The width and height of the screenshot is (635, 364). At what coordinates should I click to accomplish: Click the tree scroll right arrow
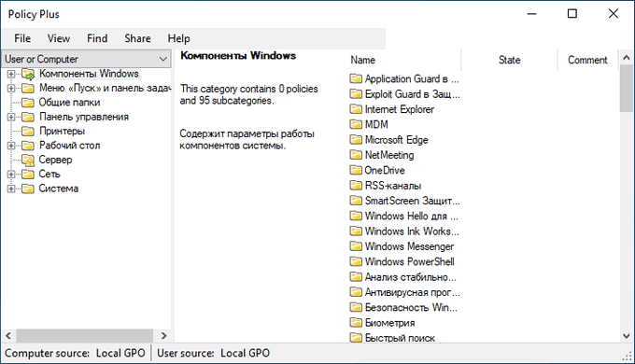[163, 336]
